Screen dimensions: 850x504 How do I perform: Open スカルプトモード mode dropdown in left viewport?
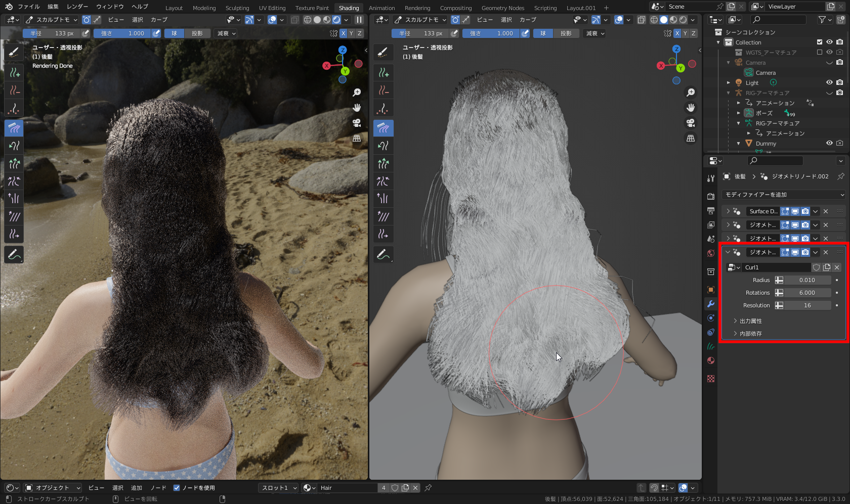pos(51,20)
